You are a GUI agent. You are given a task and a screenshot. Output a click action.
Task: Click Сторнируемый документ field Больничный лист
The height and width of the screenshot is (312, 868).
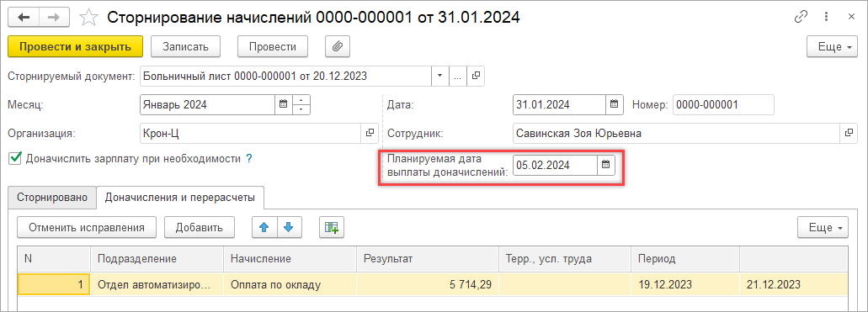pyautogui.click(x=285, y=77)
